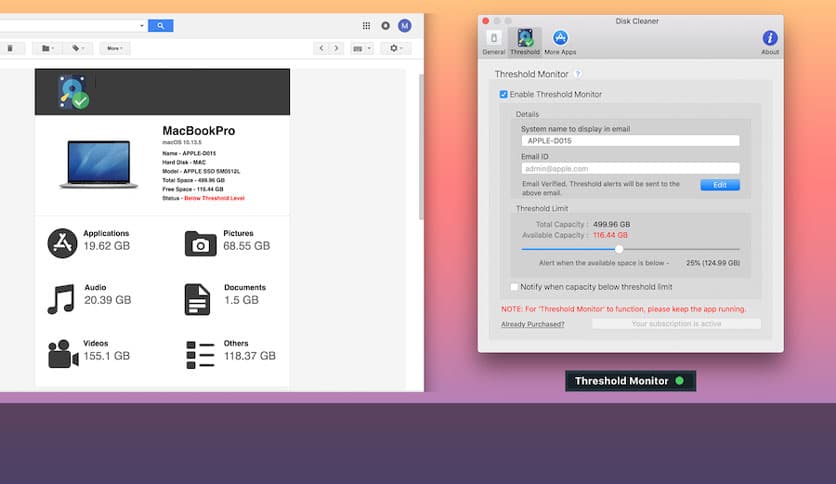Open the Labels tag dropdown
The height and width of the screenshot is (484, 836).
(78, 49)
